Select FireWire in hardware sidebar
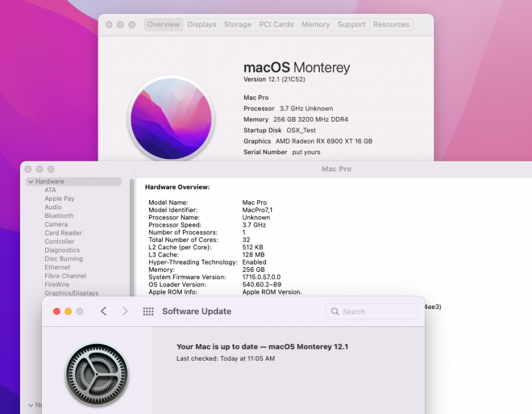Image resolution: width=532 pixels, height=414 pixels. pos(57,284)
